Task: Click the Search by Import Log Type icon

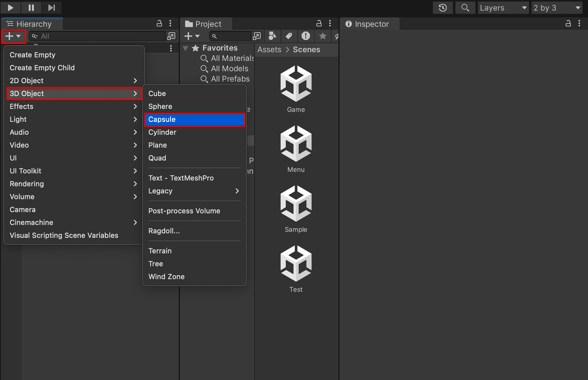Action: pos(306,36)
